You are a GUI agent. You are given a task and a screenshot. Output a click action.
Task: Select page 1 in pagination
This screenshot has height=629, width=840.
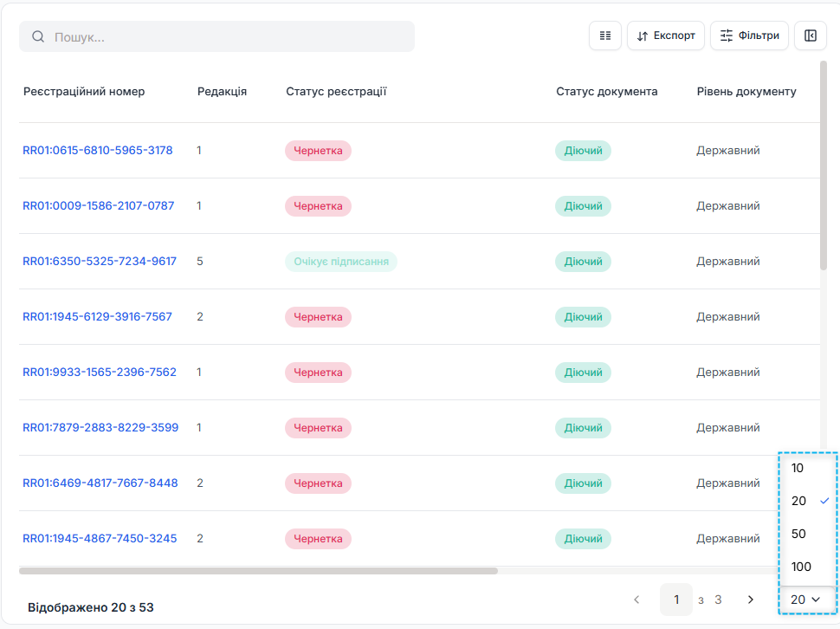tap(676, 600)
